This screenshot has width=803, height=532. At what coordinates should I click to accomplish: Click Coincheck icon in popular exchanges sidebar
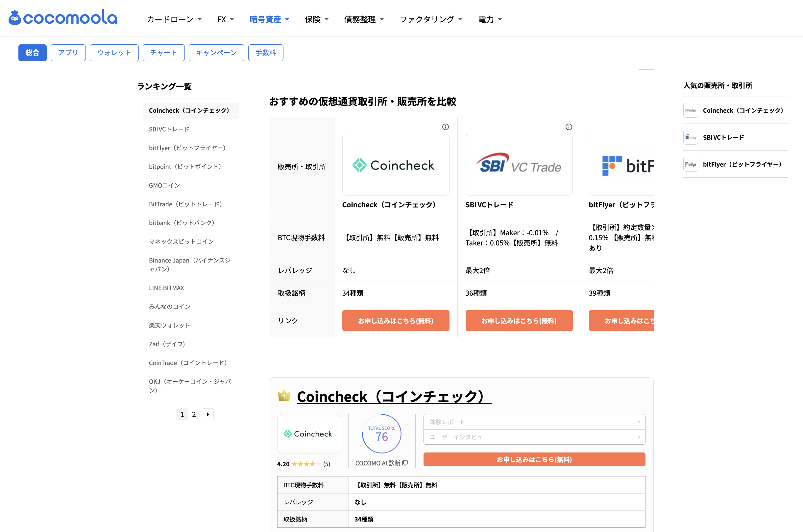pyautogui.click(x=690, y=110)
